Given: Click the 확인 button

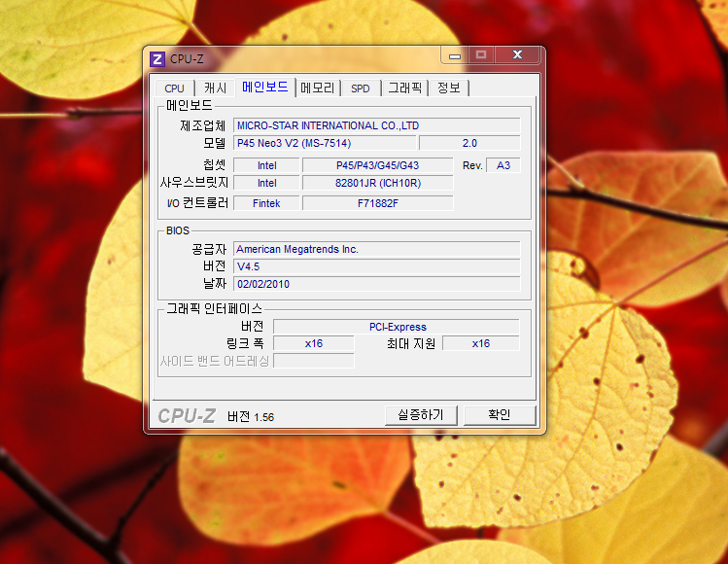Looking at the screenshot, I should (500, 415).
